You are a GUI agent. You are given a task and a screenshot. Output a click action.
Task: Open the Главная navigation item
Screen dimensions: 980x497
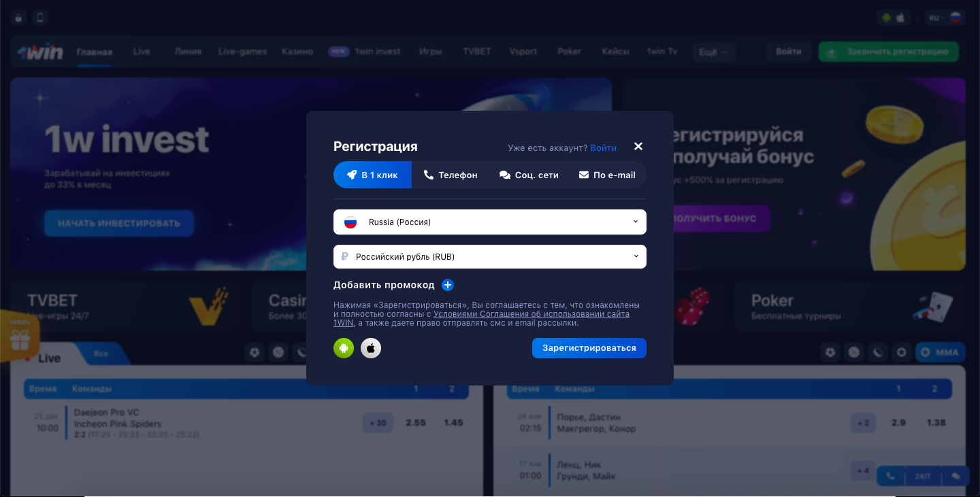tap(95, 52)
